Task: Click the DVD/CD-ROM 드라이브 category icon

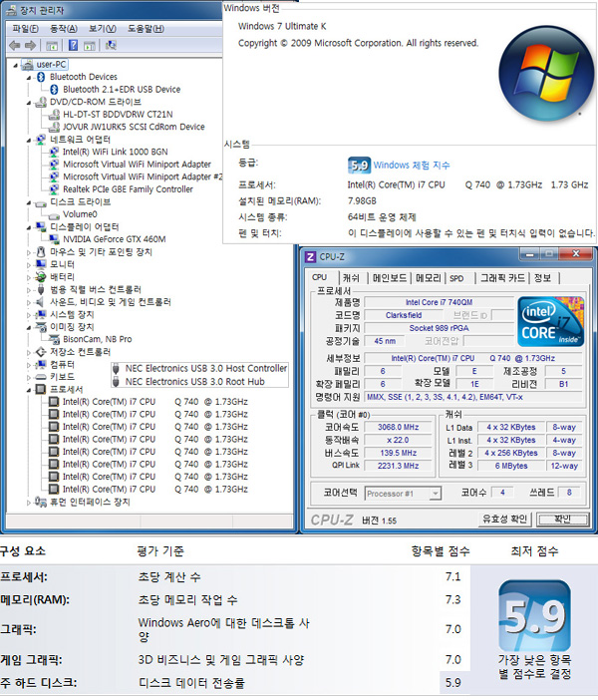Action: [x=41, y=102]
